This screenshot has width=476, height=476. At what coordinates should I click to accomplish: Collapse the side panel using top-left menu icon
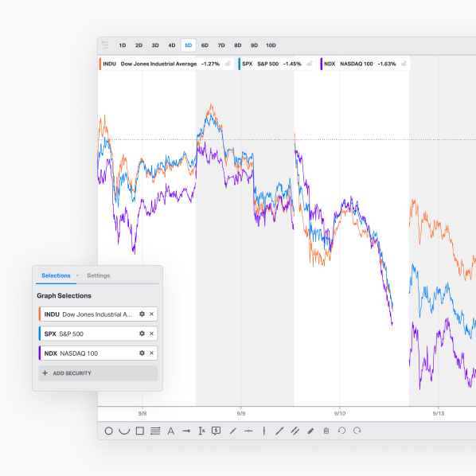tap(105, 45)
